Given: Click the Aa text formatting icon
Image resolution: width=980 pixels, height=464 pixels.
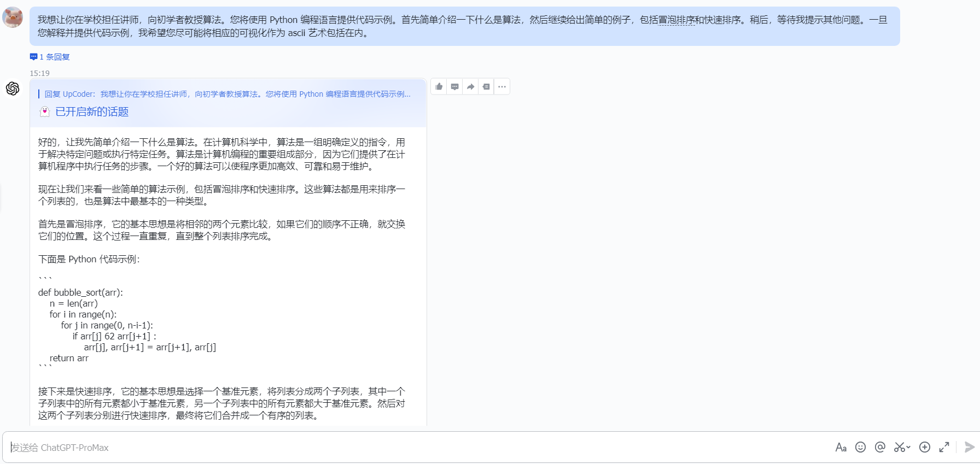Looking at the screenshot, I should pyautogui.click(x=841, y=448).
